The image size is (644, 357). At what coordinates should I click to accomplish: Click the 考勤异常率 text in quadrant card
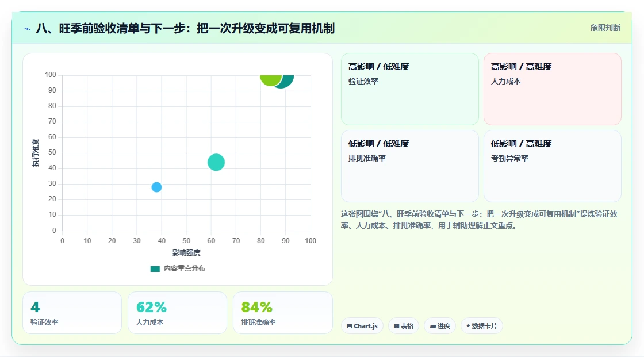tap(509, 158)
